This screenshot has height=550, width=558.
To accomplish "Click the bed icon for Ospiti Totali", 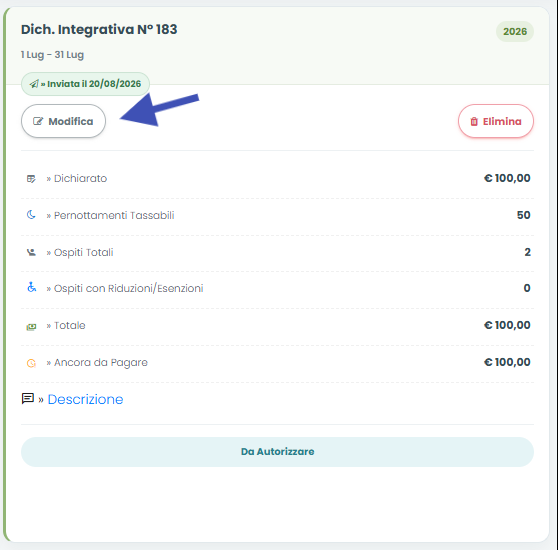I will [31, 252].
